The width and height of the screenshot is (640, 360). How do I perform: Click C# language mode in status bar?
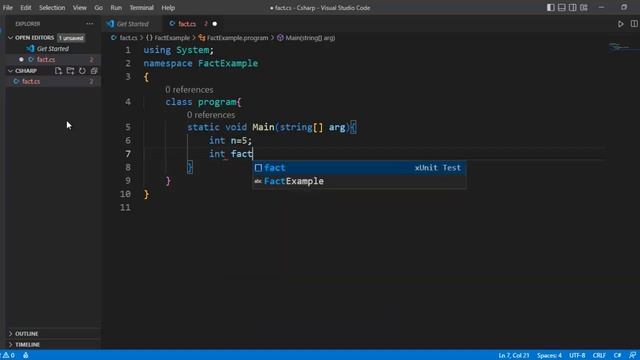pos(617,356)
